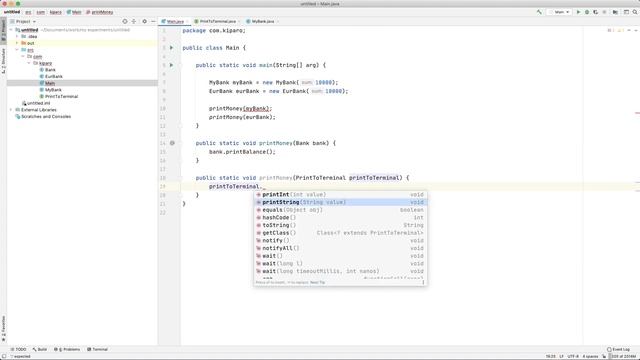This screenshot has height=360, width=640.
Task: Switch to the Main.java editor tab
Action: click(x=175, y=21)
